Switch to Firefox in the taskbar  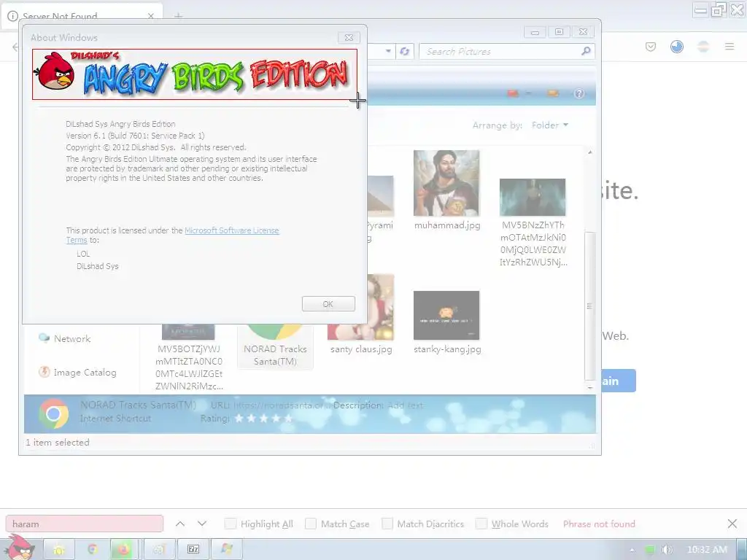[x=124, y=550]
